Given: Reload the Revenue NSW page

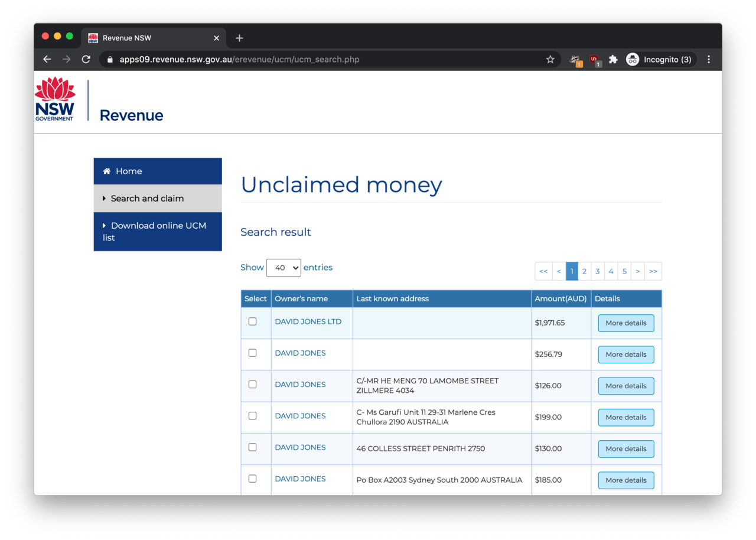Looking at the screenshot, I should (x=86, y=59).
